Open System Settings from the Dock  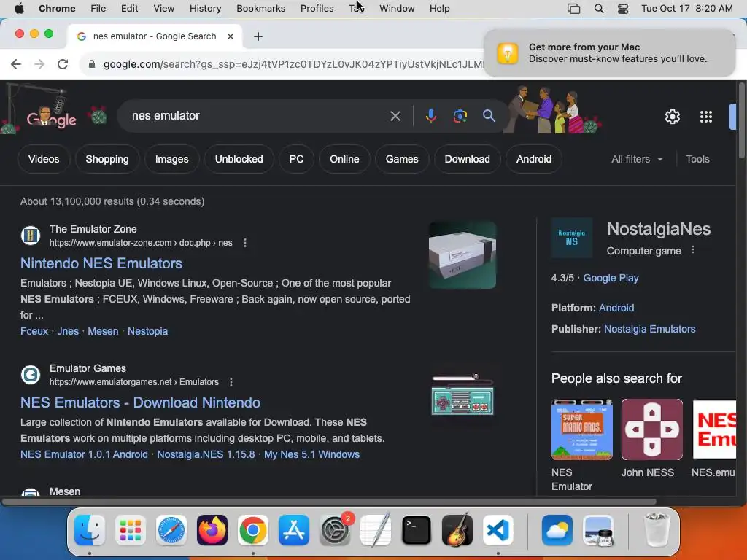click(335, 530)
